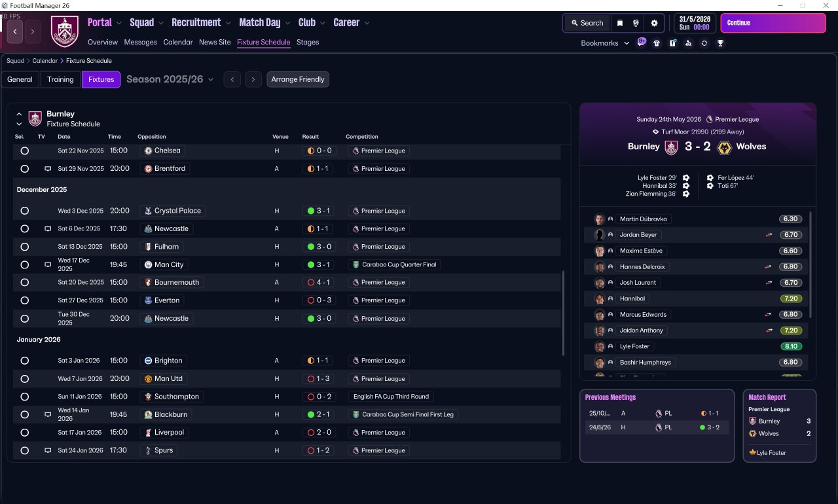Select the Fulham fixture radio button
The image size is (838, 504).
24,247
